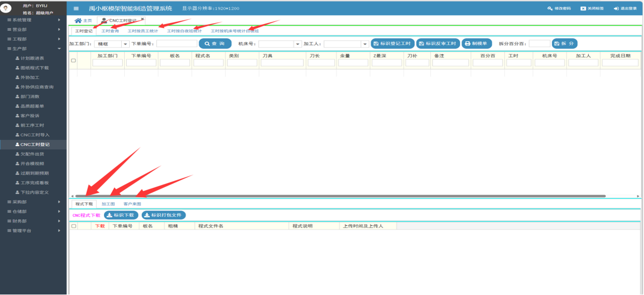Tick the select-all checkbox in the CNC程式下载 grid
The width and height of the screenshot is (644, 295).
73,226
